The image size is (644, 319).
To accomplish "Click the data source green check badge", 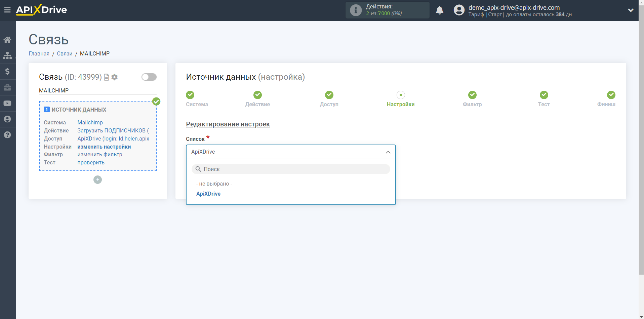I will pyautogui.click(x=156, y=101).
